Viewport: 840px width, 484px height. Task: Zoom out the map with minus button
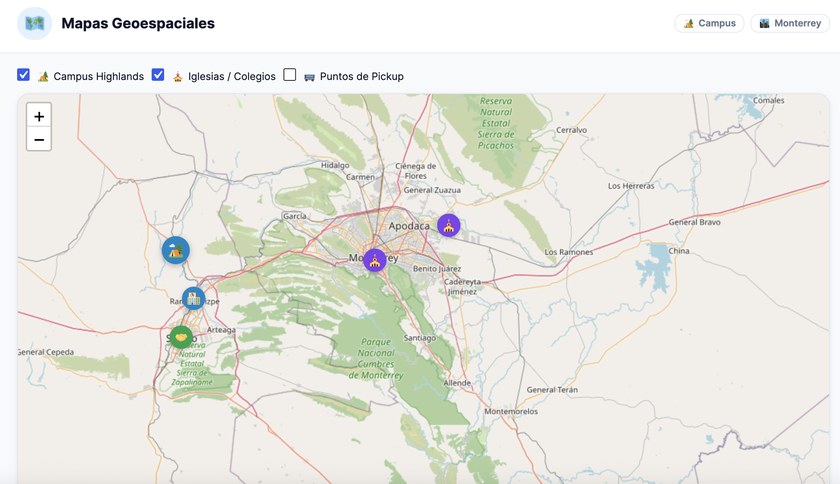39,139
